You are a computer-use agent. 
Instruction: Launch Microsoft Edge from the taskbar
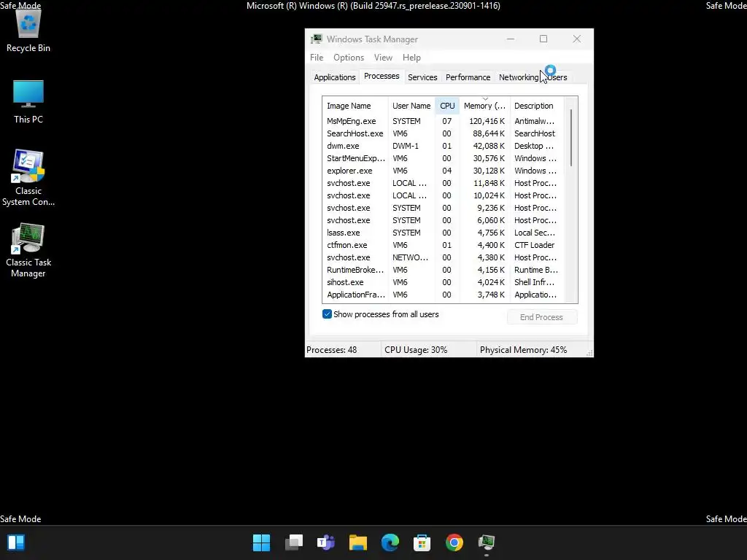point(390,542)
